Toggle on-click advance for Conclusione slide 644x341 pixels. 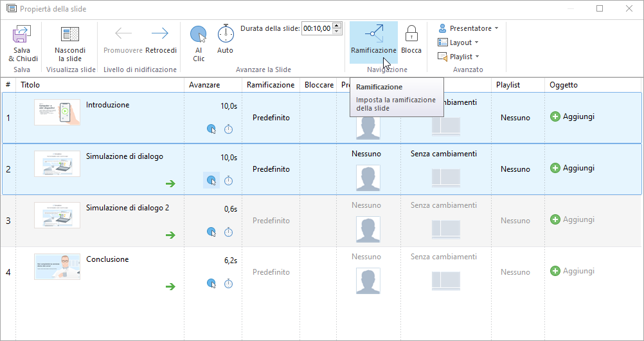(211, 284)
